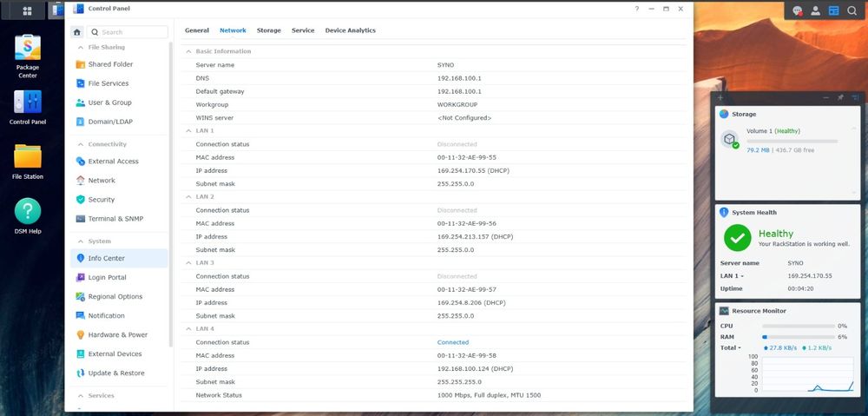Click the MAC address 00-11-32-AE-99-55
This screenshot has height=416, width=868.
click(x=467, y=157)
